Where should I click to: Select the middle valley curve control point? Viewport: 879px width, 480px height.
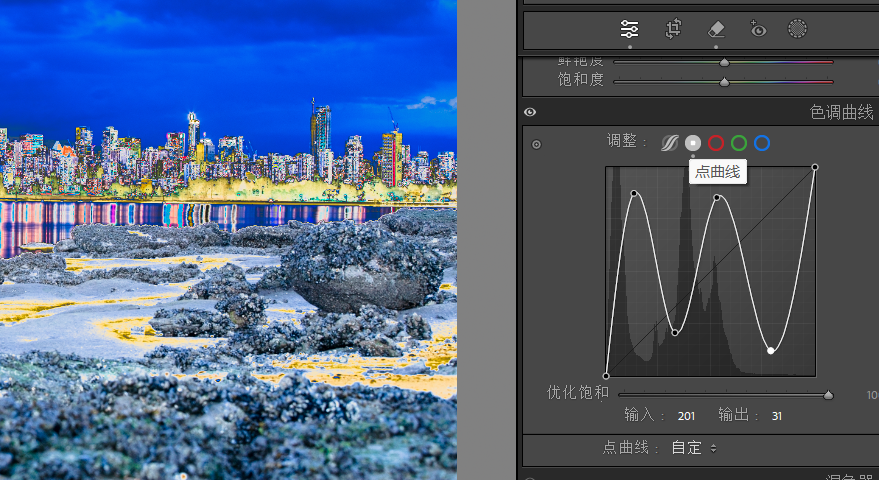tap(675, 333)
